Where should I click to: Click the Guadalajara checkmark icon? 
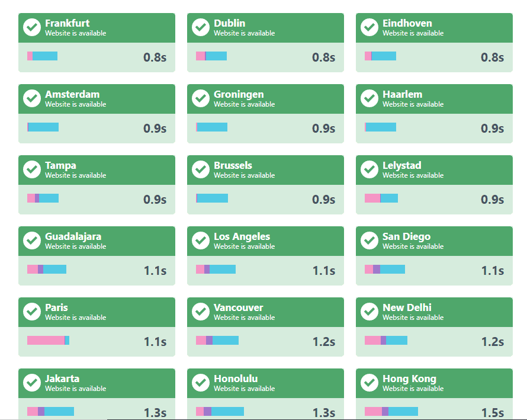tap(32, 241)
